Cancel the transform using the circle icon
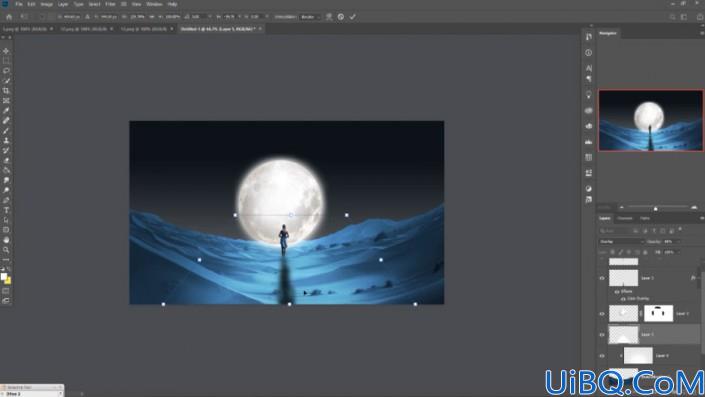705x397 pixels. [x=341, y=17]
